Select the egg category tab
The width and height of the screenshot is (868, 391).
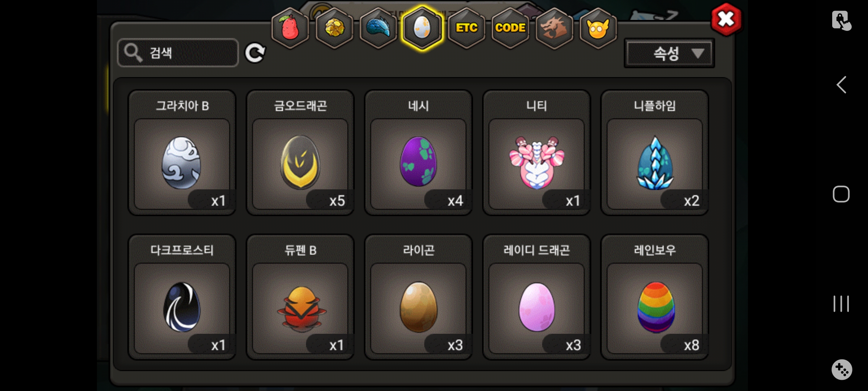click(422, 28)
